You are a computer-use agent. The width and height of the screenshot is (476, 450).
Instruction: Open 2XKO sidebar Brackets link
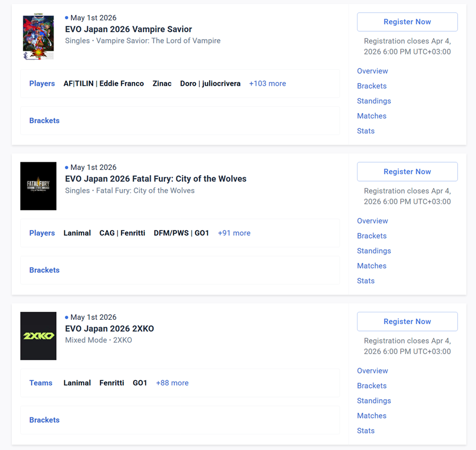tap(372, 386)
